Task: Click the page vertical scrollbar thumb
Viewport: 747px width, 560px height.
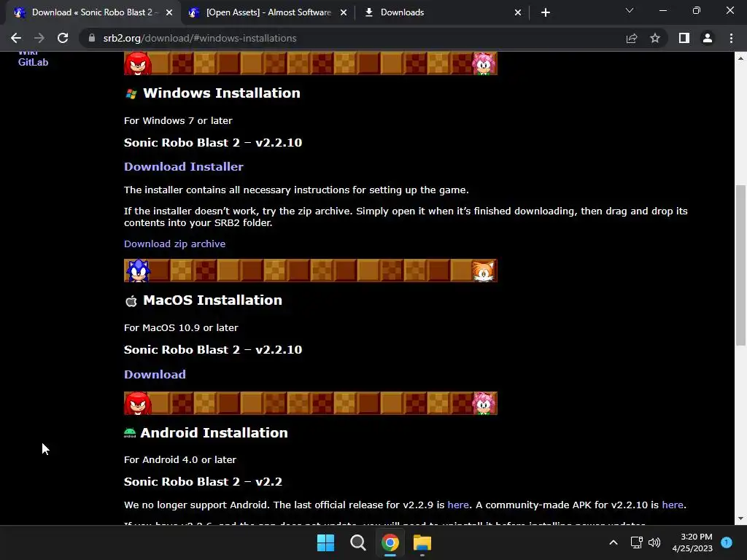Action: [740, 265]
